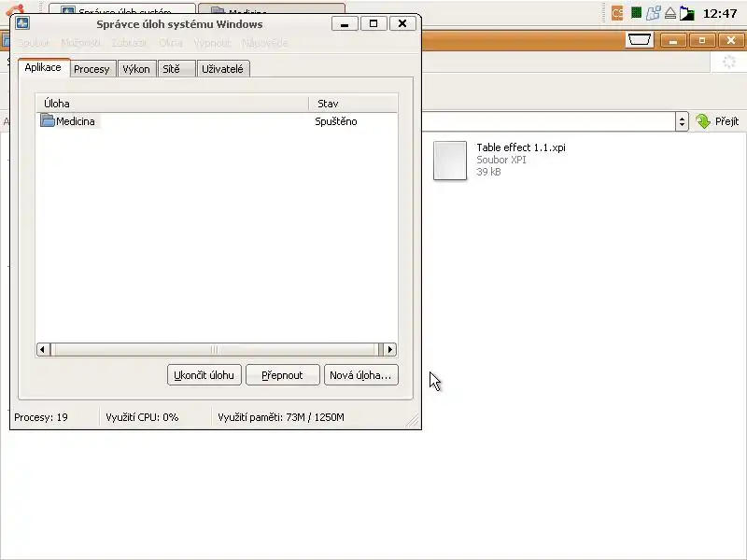
Task: Select the Table effect 1.1.xpi file icon
Action: 450,161
